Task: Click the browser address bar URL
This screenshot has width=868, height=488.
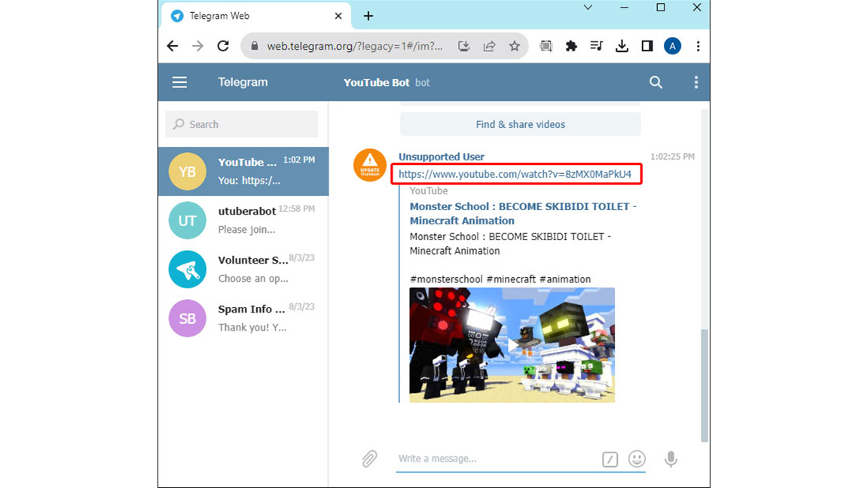Action: (355, 46)
